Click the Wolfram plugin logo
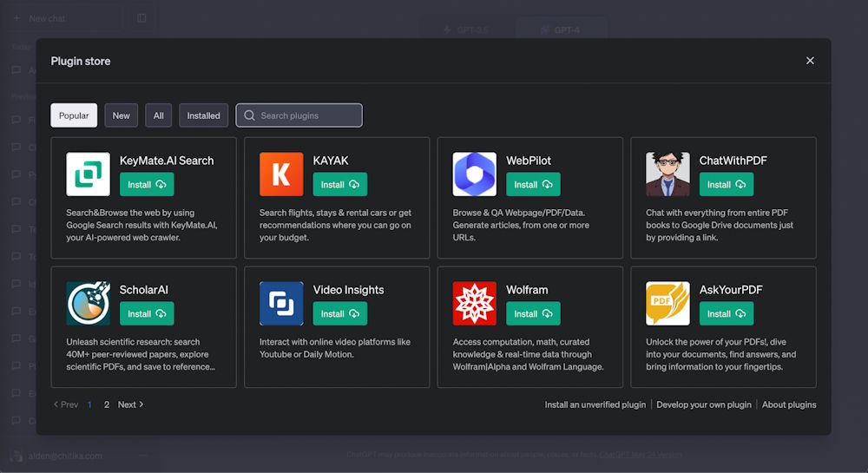This screenshot has width=868, height=473. click(x=474, y=304)
